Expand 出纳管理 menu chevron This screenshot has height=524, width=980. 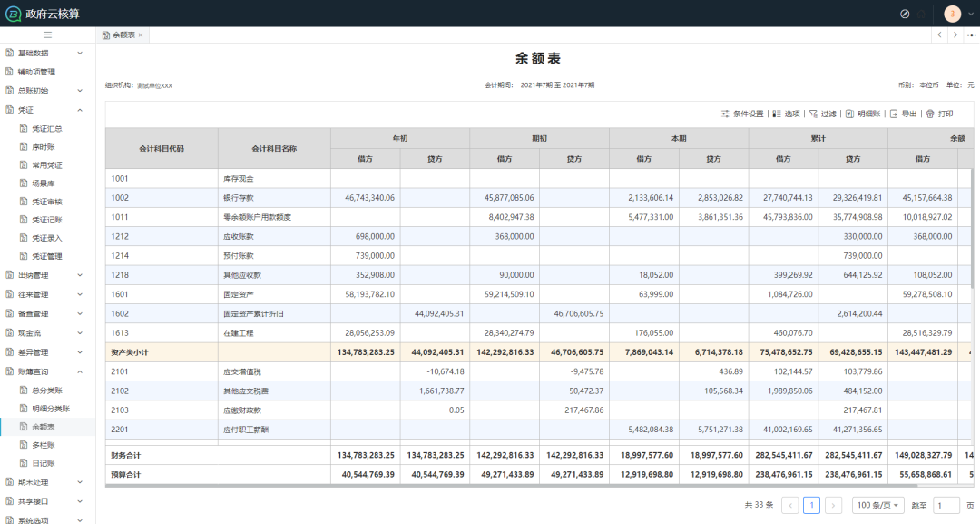[80, 275]
